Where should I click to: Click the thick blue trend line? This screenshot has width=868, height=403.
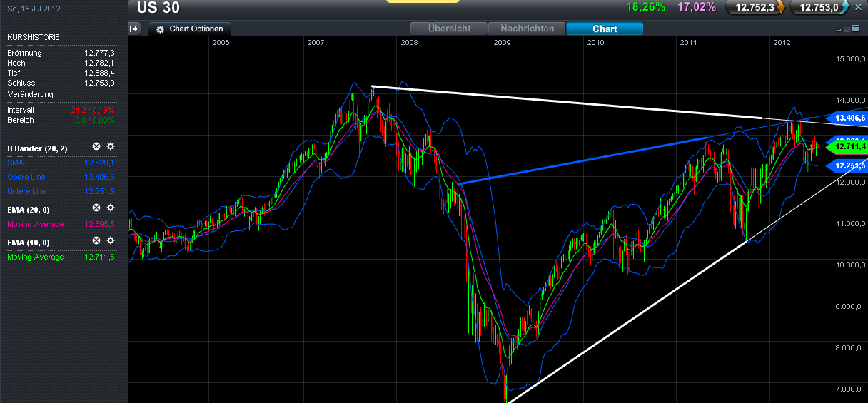tap(582, 160)
